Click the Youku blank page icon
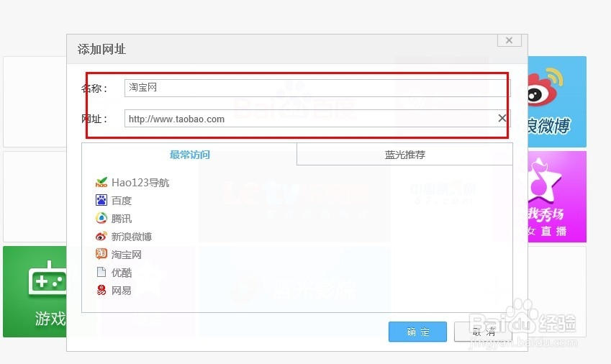Viewport: 611px width, 364px height. click(101, 272)
